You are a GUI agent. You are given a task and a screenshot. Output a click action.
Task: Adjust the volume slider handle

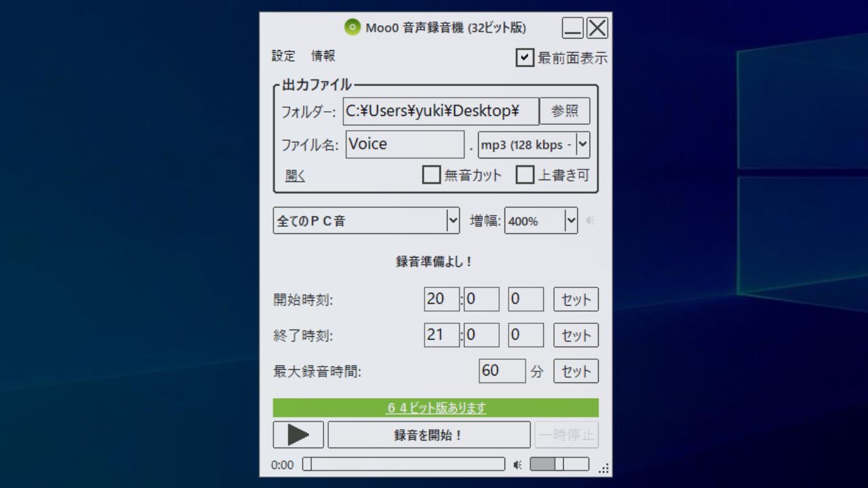click(x=559, y=464)
